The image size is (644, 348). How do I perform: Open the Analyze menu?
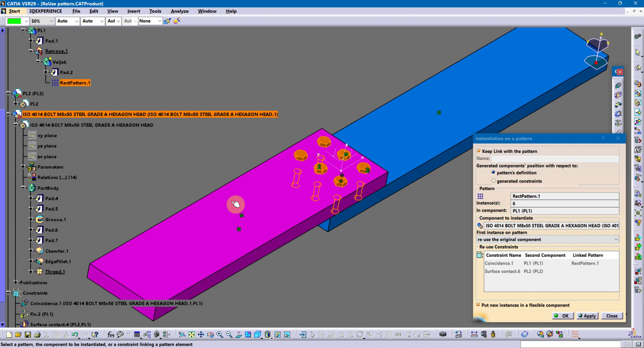[179, 11]
